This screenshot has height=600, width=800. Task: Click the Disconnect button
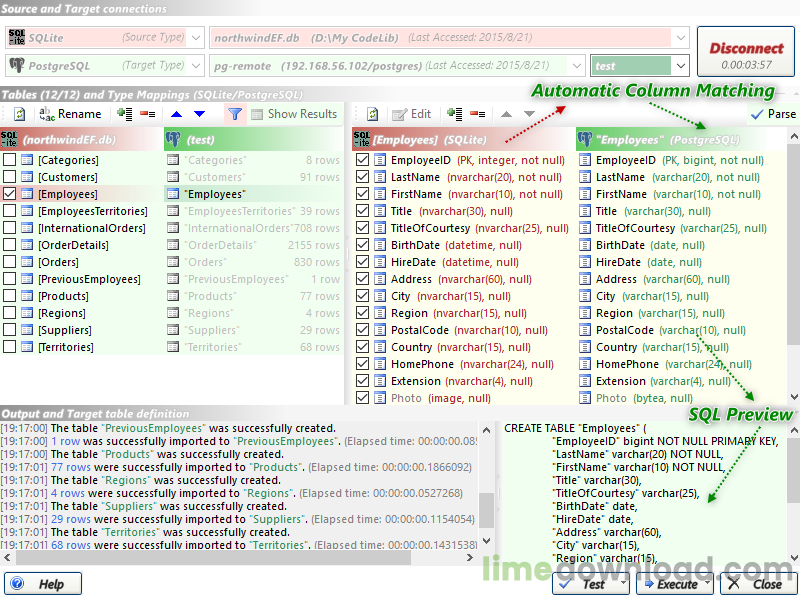point(746,52)
